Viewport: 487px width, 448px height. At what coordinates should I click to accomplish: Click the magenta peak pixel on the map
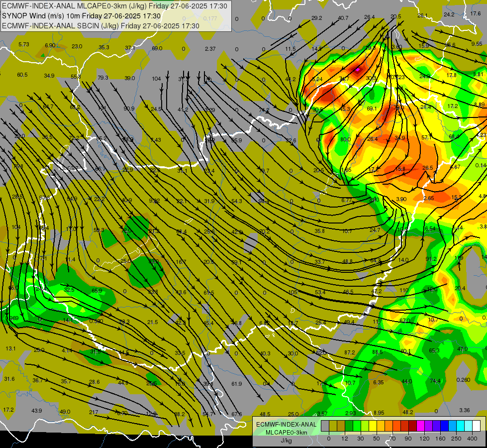click(x=358, y=69)
